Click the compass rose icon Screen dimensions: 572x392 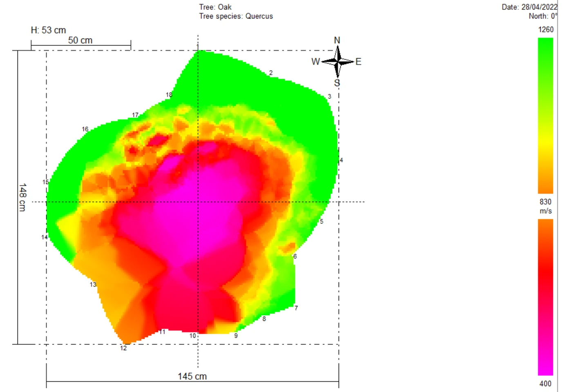click(337, 62)
